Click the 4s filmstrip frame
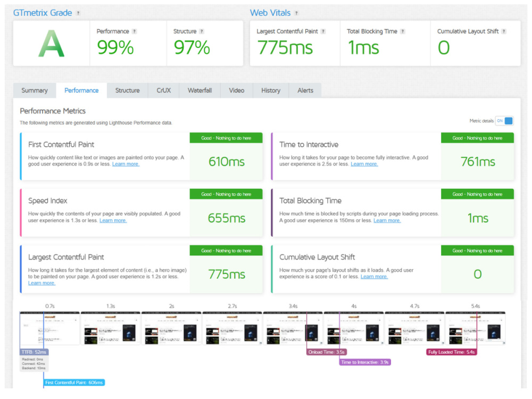532x399 pixels. 354,328
